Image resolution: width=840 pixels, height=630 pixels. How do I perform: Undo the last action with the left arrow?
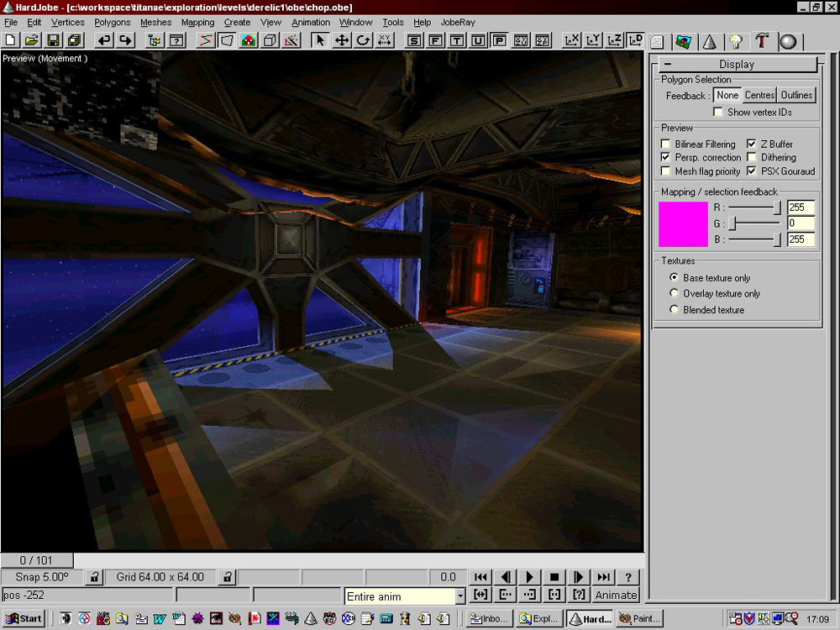(x=104, y=40)
